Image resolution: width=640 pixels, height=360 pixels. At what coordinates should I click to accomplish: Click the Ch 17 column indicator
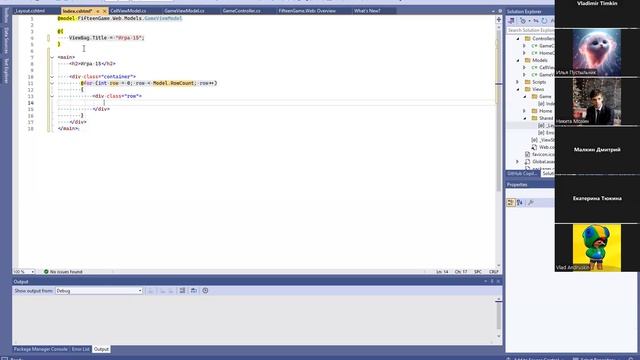tap(461, 271)
